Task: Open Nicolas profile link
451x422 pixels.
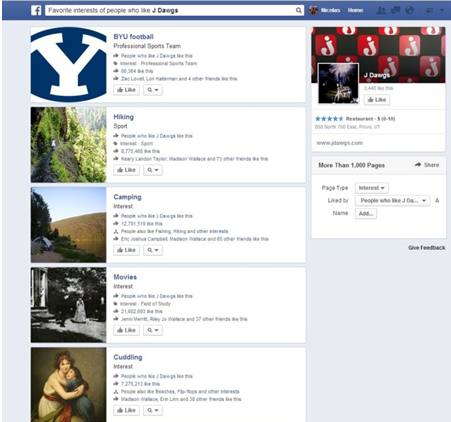Action: [330, 10]
